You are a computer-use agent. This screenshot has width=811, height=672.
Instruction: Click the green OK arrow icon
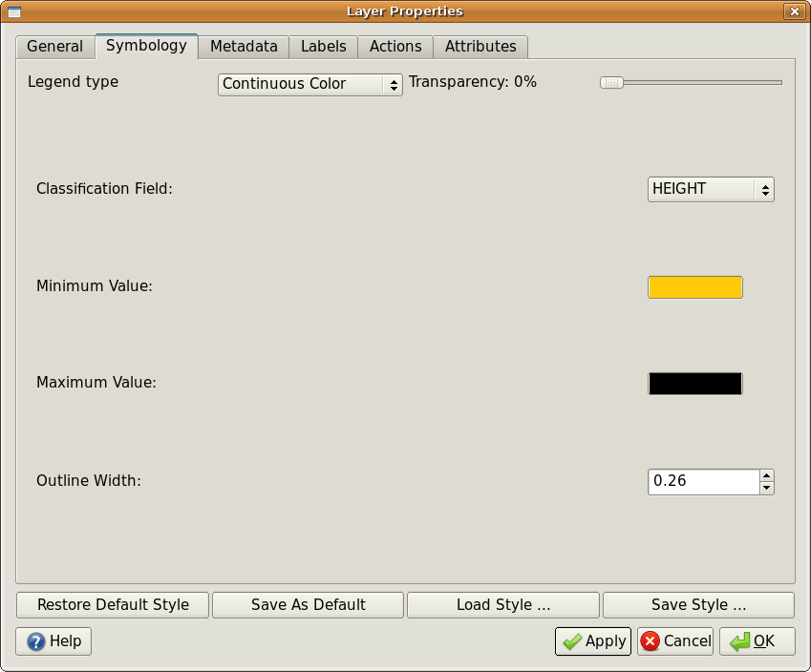click(x=740, y=640)
